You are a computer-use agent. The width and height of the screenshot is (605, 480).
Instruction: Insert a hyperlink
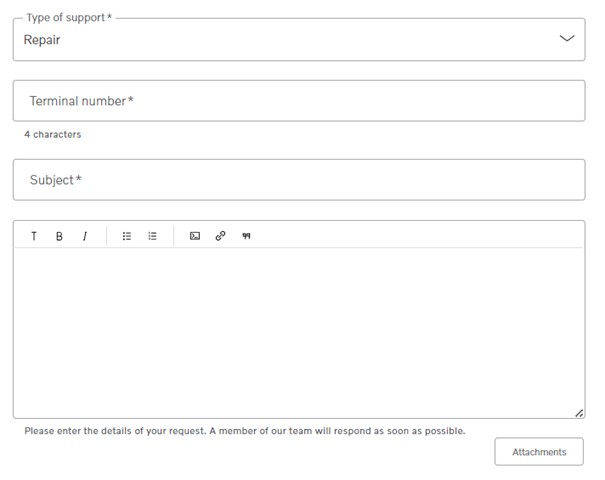pyautogui.click(x=220, y=236)
